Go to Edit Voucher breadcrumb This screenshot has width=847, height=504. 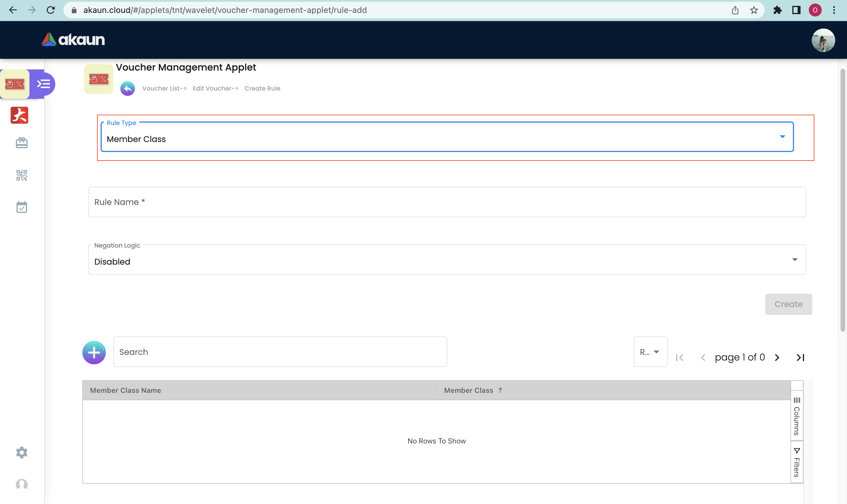[x=215, y=89]
